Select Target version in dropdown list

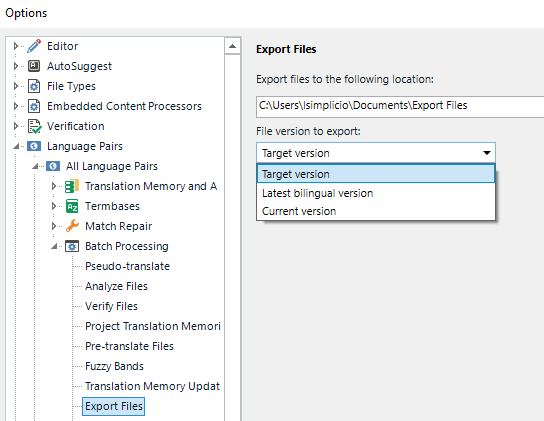point(376,174)
